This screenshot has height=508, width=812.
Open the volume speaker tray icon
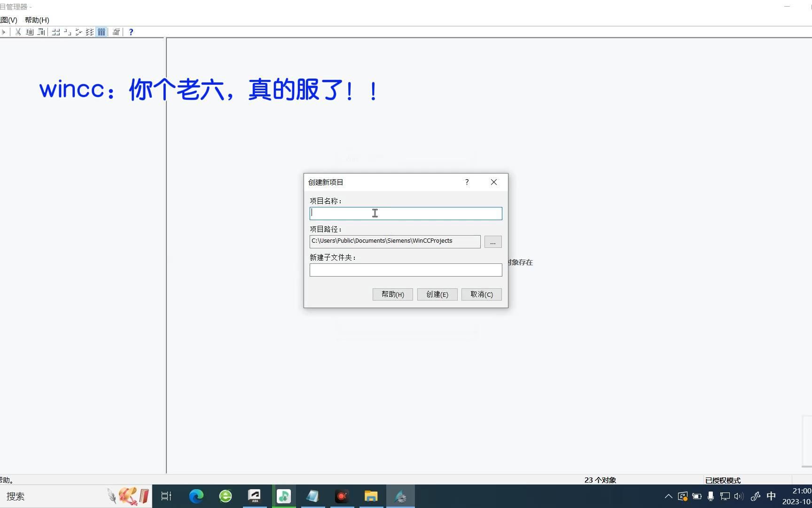pyautogui.click(x=739, y=496)
